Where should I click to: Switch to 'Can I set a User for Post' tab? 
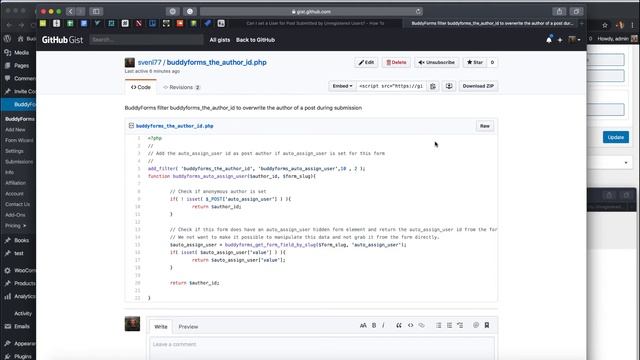point(315,24)
